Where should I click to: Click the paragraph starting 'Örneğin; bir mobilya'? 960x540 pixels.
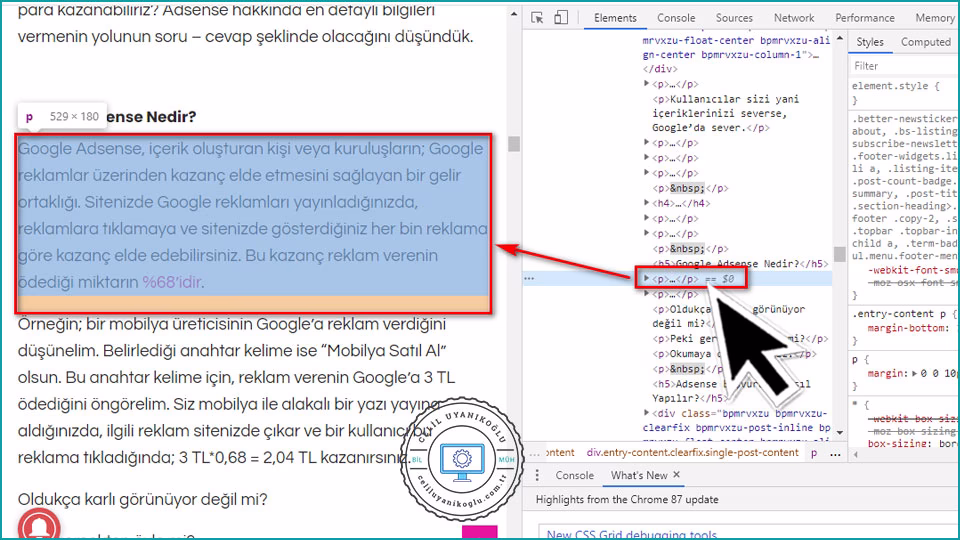click(236, 391)
